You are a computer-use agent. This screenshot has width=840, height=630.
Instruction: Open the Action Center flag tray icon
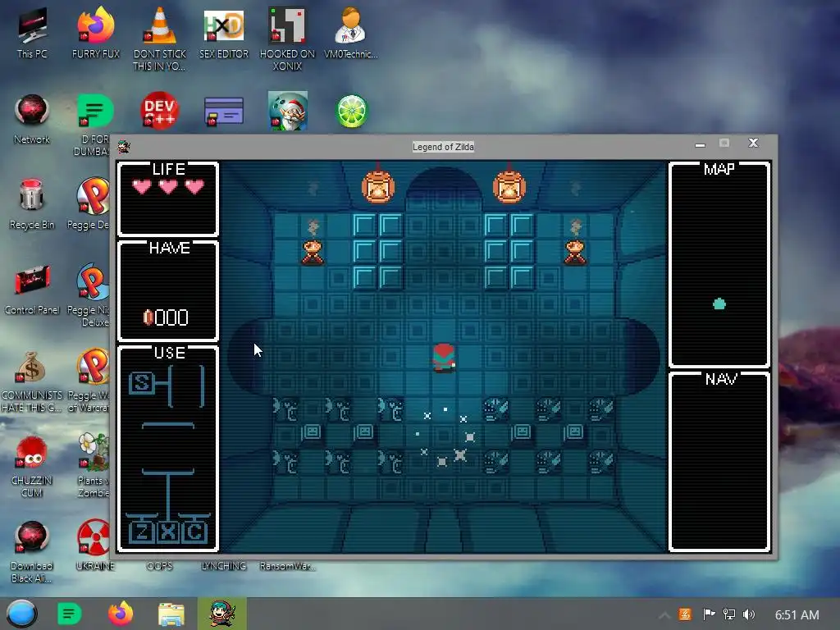coord(709,614)
